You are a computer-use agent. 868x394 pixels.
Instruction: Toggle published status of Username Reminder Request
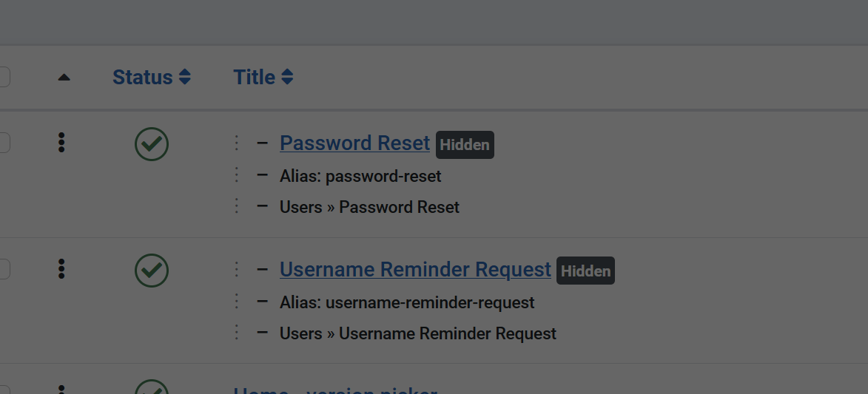click(x=152, y=271)
